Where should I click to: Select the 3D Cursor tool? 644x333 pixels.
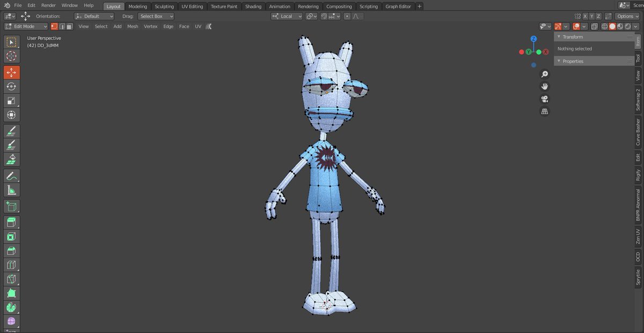[x=12, y=56]
